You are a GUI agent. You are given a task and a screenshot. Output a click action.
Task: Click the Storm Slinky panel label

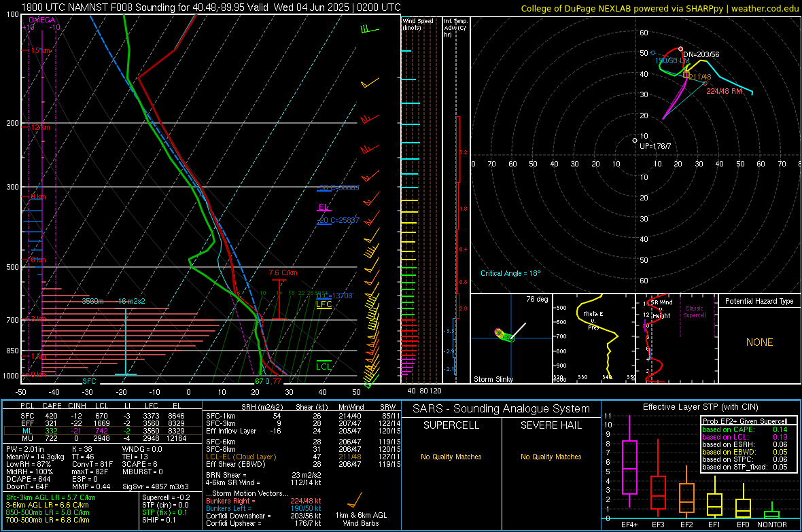pos(493,379)
